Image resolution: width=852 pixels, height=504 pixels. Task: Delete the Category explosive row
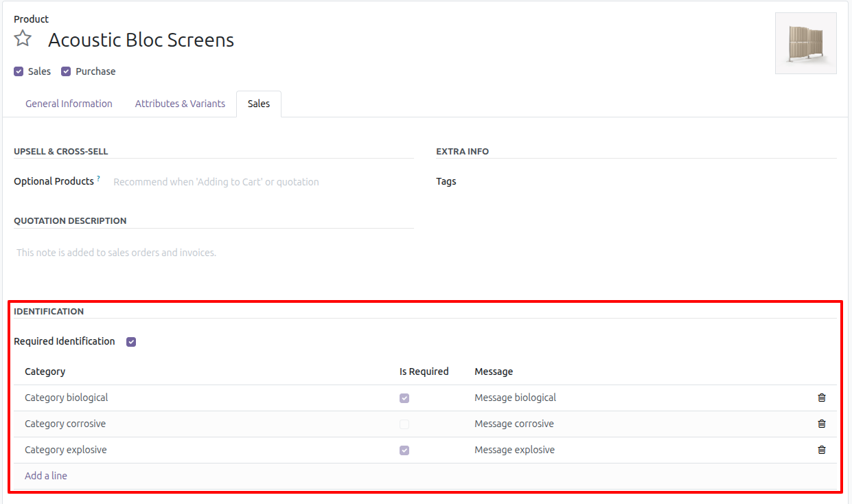[821, 450]
